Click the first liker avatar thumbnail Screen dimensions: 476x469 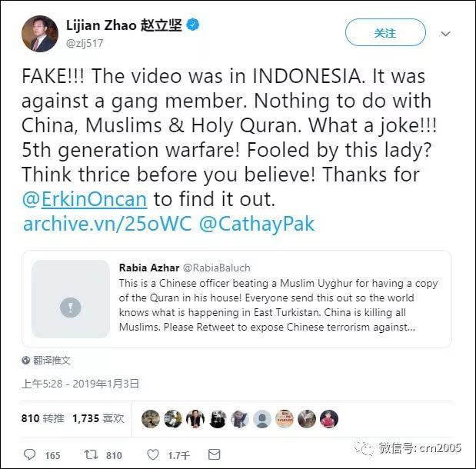pyautogui.click(x=151, y=418)
